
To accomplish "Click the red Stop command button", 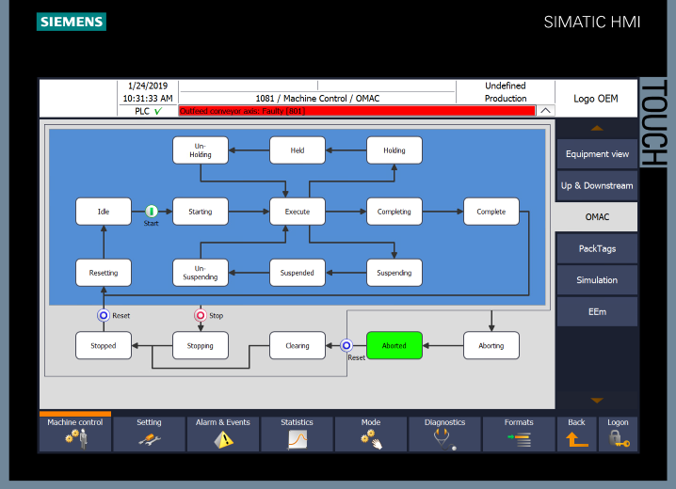I will (x=200, y=316).
